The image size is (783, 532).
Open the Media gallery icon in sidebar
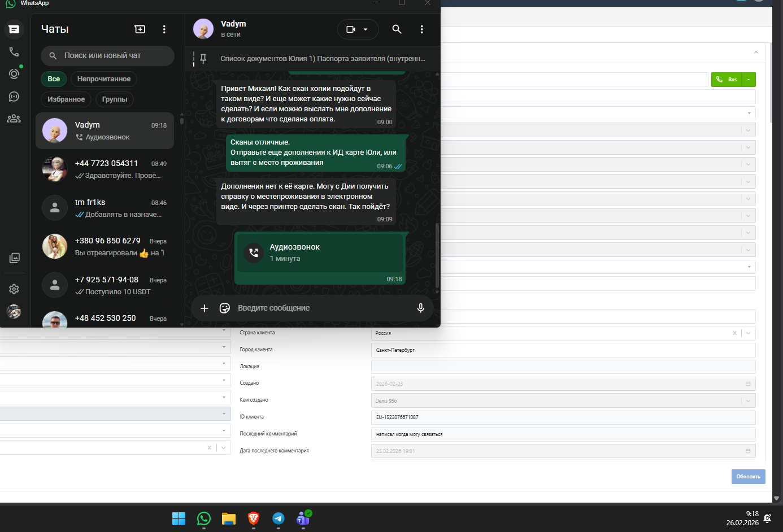click(x=14, y=258)
